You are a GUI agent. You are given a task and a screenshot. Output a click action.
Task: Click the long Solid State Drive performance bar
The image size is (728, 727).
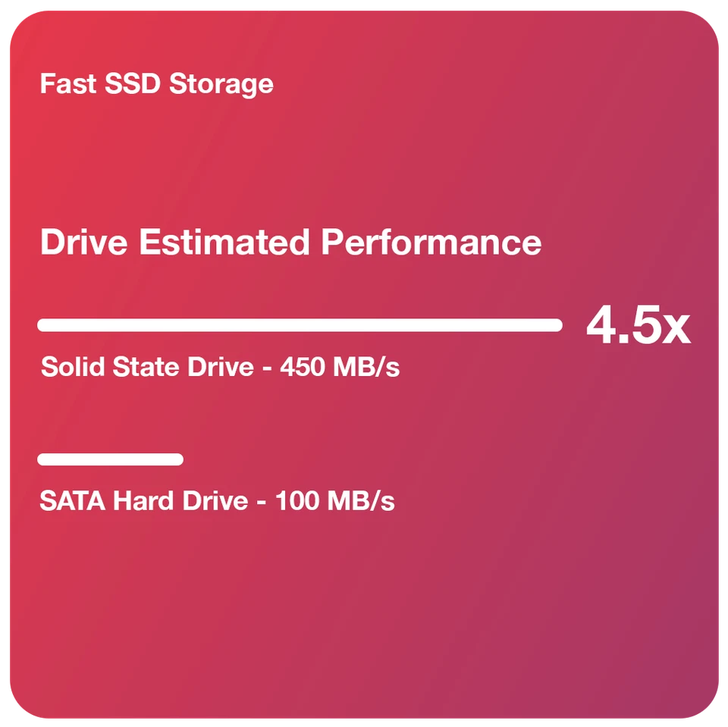[300, 325]
